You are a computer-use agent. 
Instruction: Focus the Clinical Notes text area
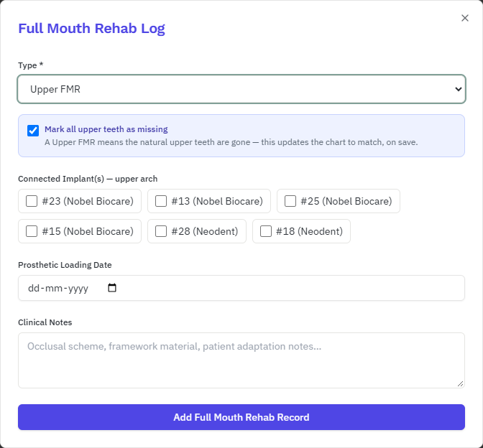pos(241,360)
